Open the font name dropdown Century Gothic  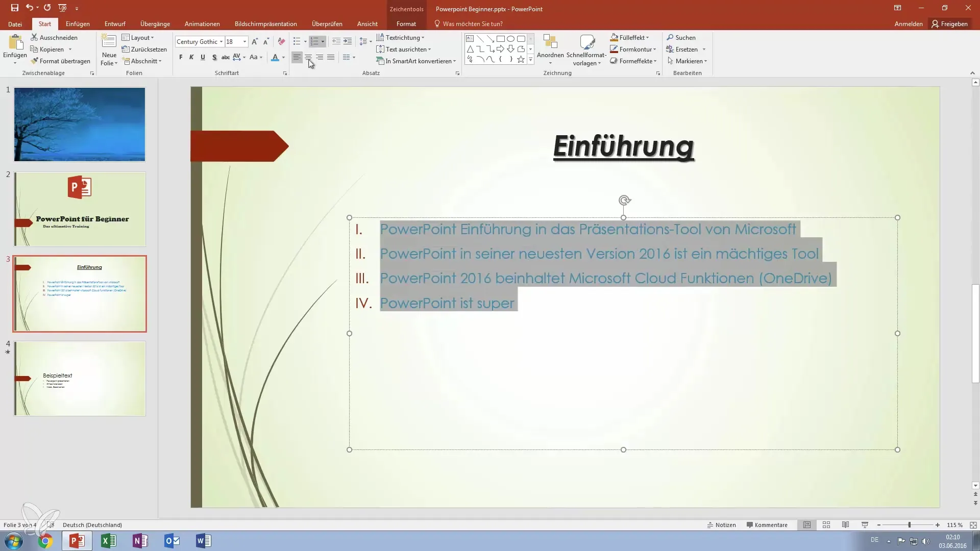pyautogui.click(x=221, y=42)
